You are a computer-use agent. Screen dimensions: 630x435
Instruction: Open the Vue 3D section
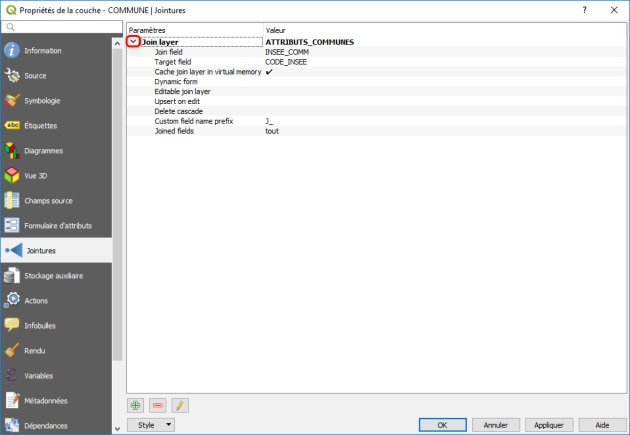coord(56,176)
